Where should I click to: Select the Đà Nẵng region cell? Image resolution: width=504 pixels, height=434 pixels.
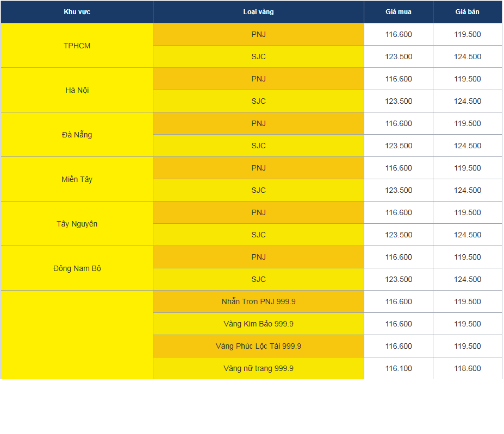point(77,135)
